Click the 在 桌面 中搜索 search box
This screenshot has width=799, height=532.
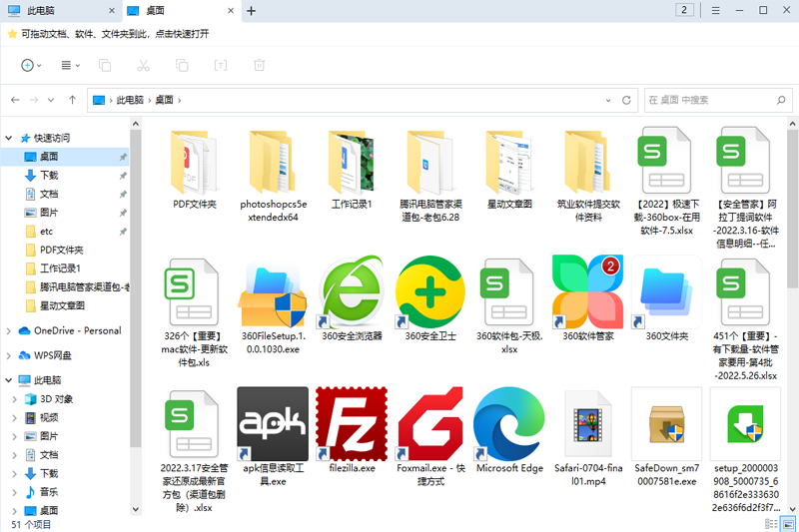coord(709,100)
